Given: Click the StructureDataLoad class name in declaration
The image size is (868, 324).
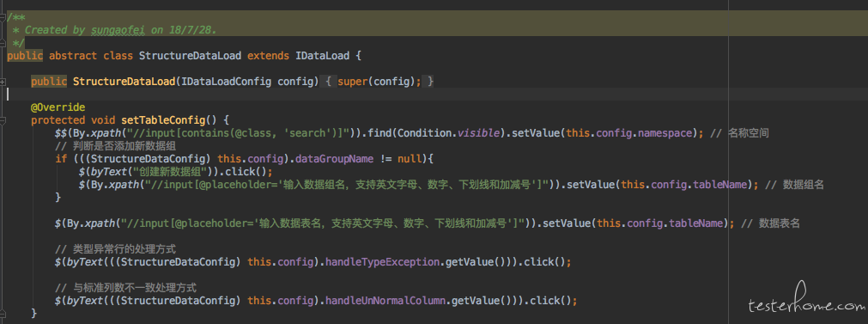Looking at the screenshot, I should [x=190, y=56].
